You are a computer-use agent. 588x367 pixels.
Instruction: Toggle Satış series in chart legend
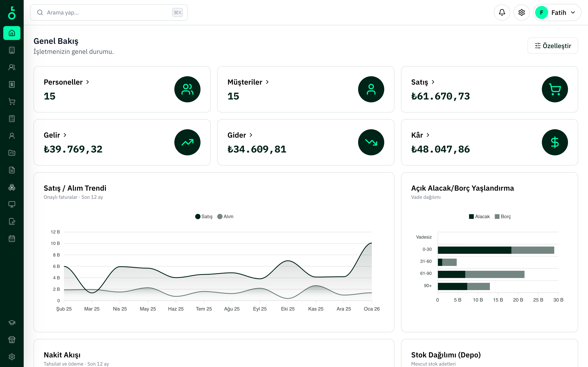pos(204,217)
